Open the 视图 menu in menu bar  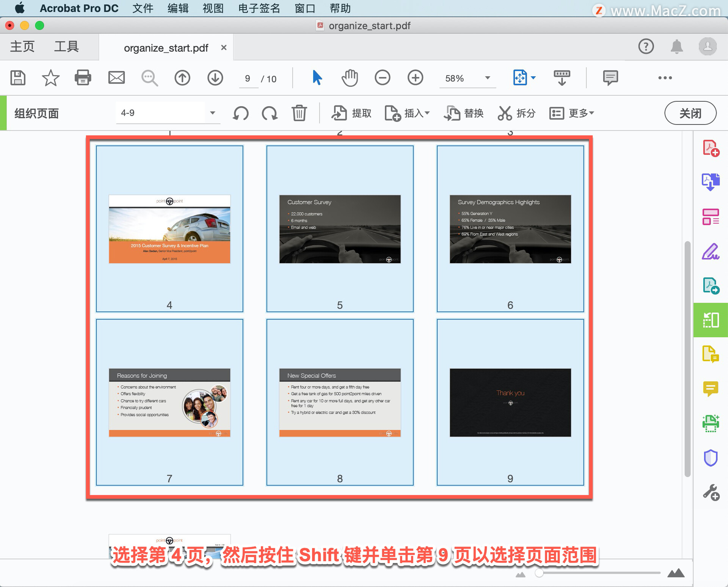click(x=213, y=8)
